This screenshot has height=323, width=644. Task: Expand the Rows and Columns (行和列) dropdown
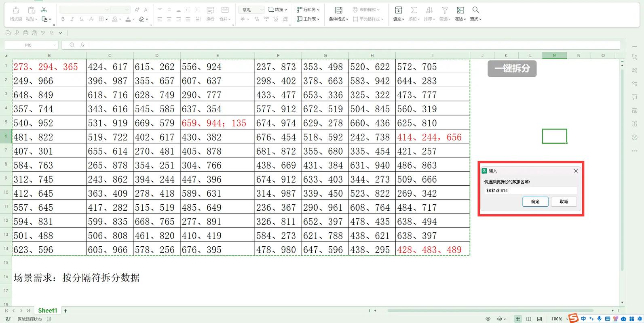pos(308,10)
